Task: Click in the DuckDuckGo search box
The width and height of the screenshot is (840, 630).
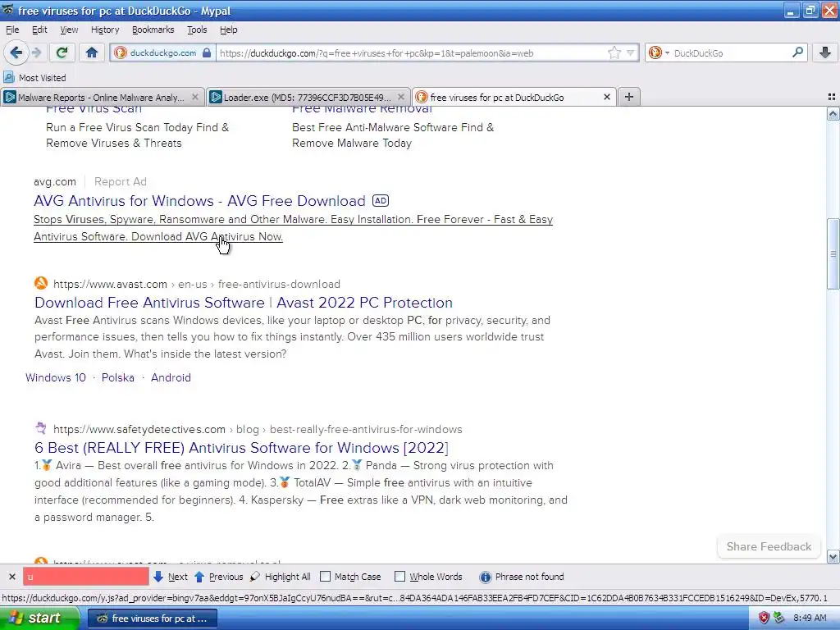Action: [731, 52]
